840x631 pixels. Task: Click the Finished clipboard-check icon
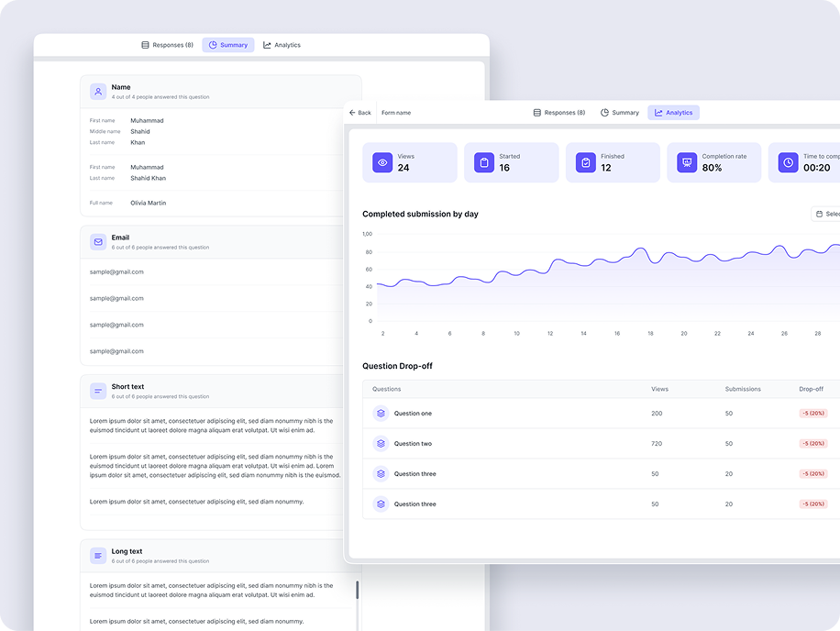click(x=586, y=162)
